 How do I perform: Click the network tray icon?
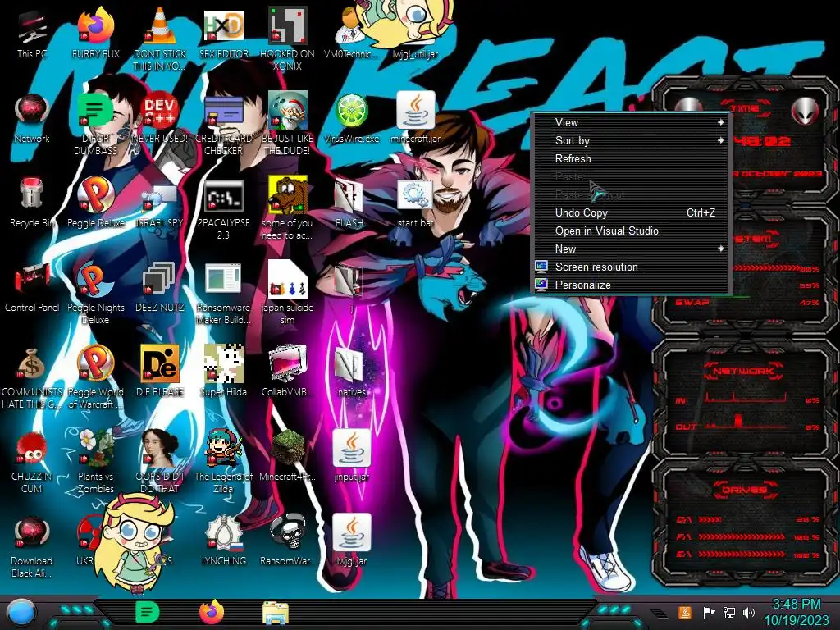728,612
